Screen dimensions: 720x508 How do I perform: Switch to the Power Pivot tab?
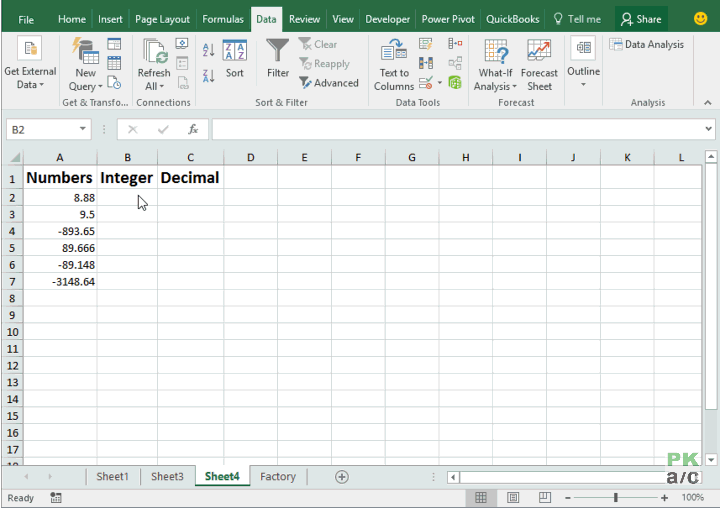(x=448, y=19)
